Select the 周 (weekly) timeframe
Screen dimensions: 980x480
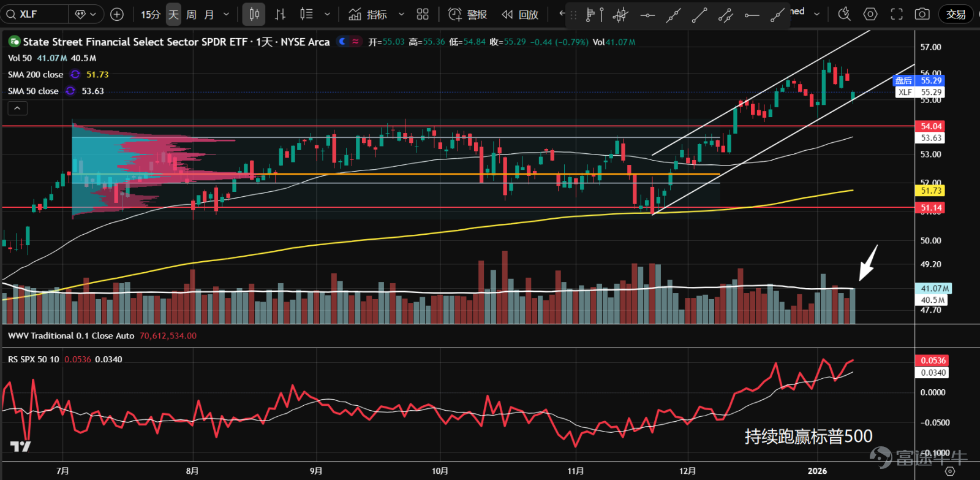191,14
